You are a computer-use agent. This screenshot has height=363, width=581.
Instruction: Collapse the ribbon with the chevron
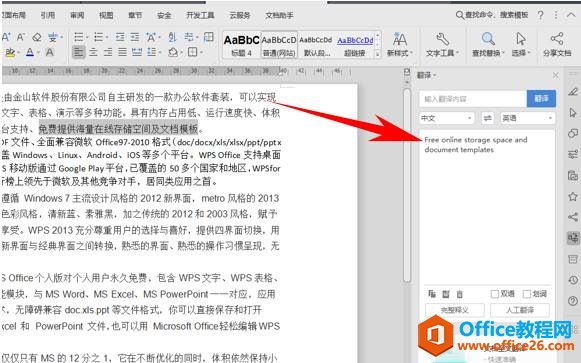pos(571,15)
